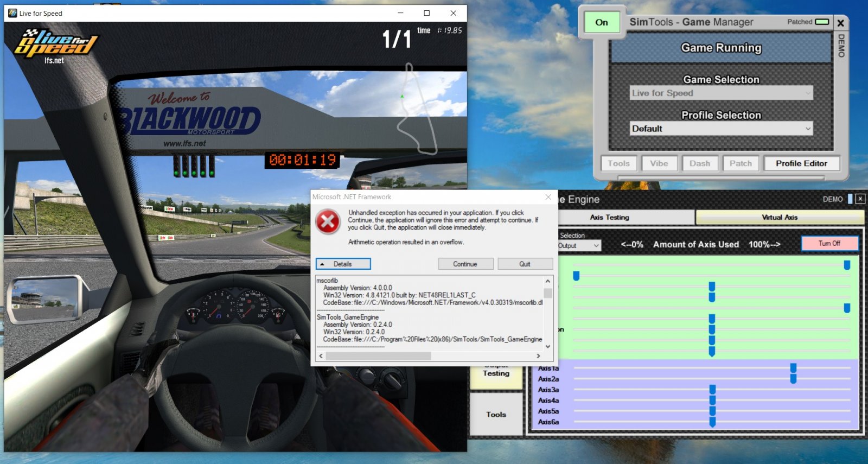
Task: Maximize the Live for Speed window
Action: [427, 13]
